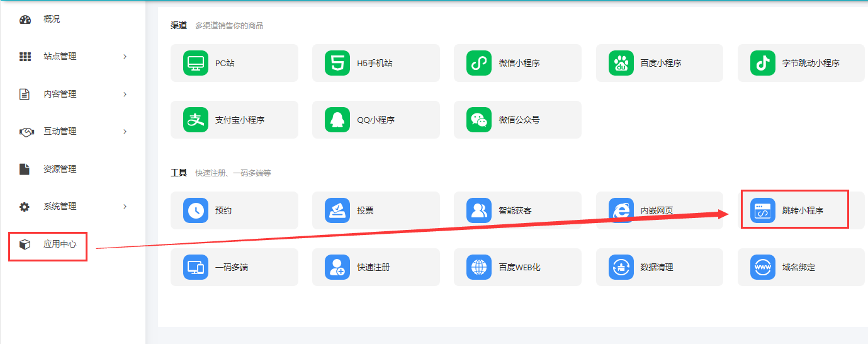Image resolution: width=868 pixels, height=344 pixels.
Task: Expand the 系统管理 chevron
Action: (x=125, y=207)
